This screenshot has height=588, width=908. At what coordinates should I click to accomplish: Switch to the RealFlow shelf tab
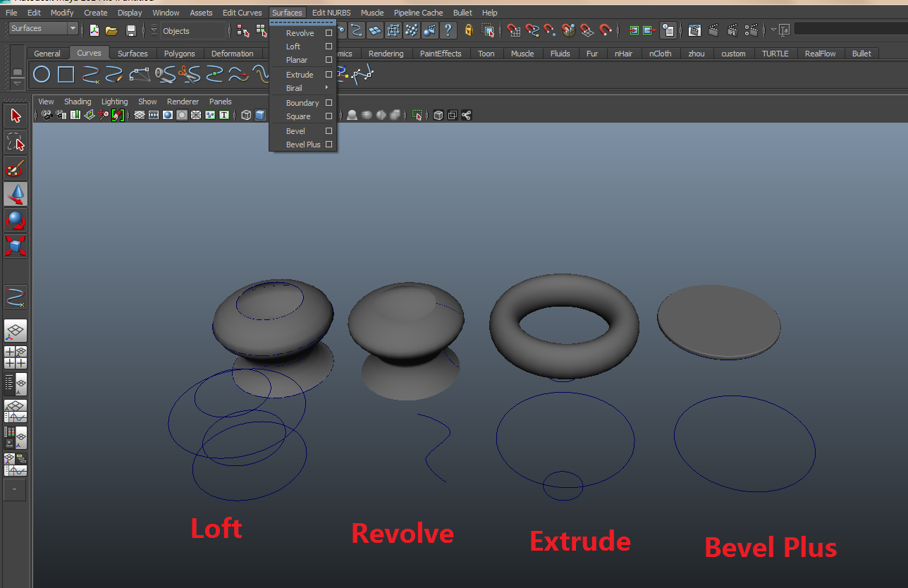pyautogui.click(x=821, y=54)
